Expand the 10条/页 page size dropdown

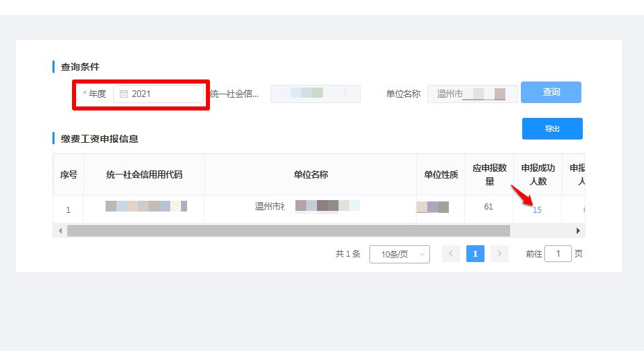(399, 254)
